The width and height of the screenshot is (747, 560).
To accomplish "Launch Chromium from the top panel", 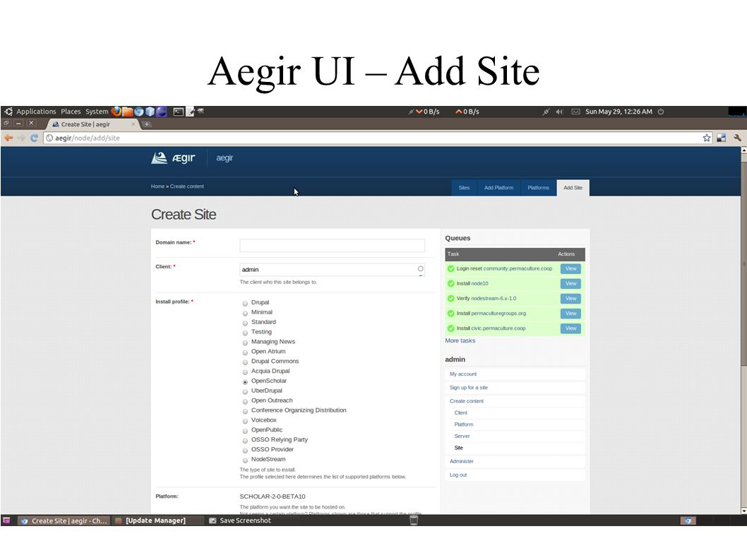I will tap(138, 112).
